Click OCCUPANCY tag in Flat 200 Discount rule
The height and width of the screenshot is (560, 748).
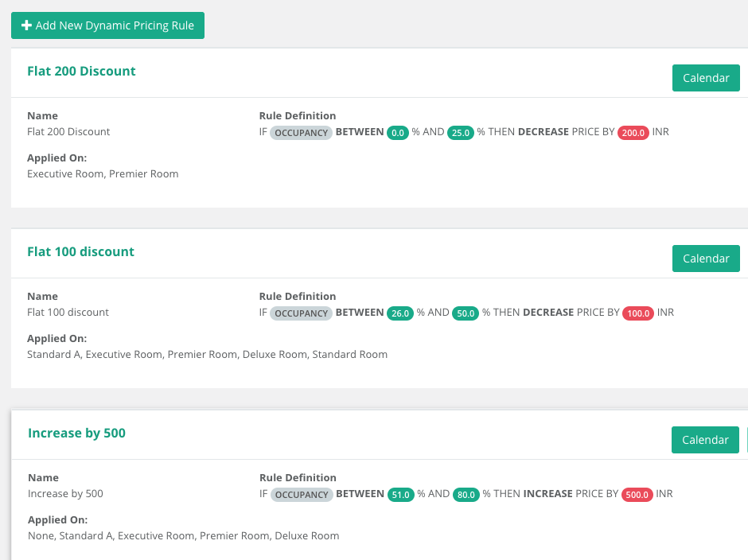click(x=301, y=133)
